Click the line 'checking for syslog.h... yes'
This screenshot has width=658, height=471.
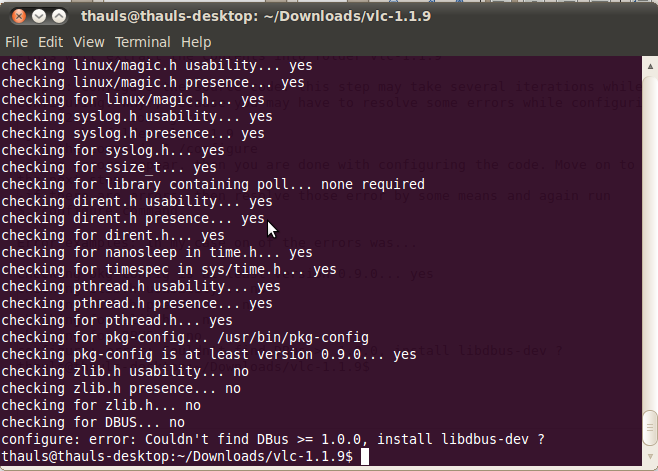(113, 150)
